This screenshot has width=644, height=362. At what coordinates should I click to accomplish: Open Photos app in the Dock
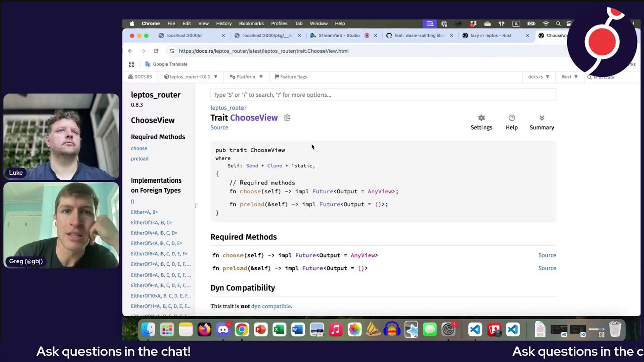pos(354,330)
